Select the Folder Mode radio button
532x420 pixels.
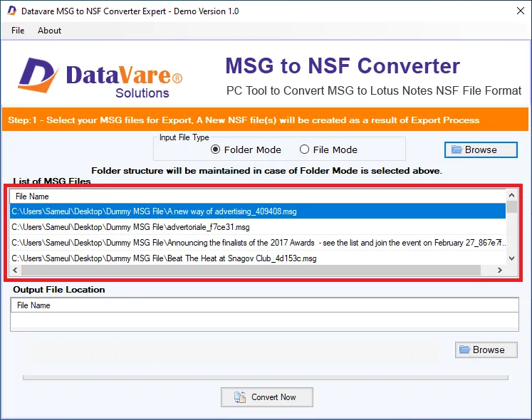246,149
